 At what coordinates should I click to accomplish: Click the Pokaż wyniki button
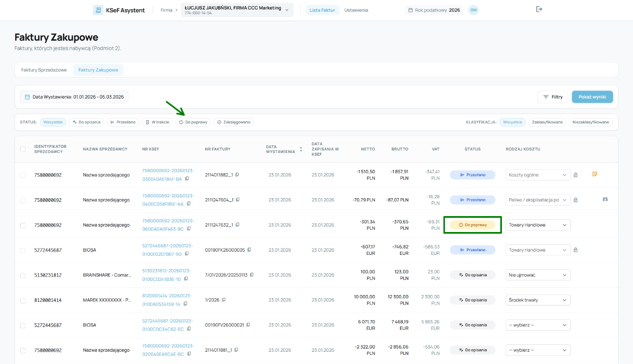coord(592,97)
